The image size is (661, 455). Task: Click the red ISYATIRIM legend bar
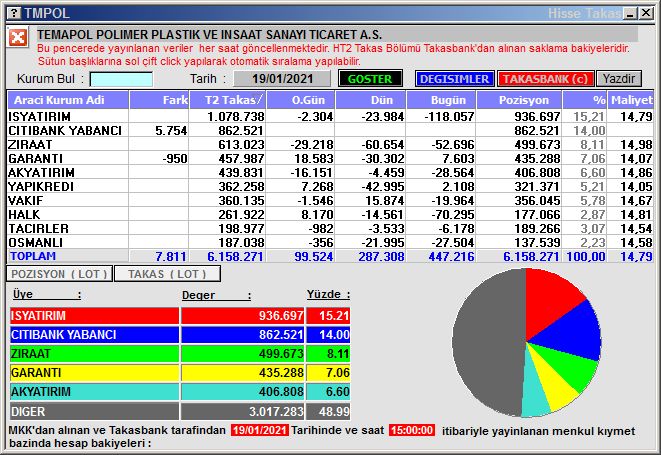pyautogui.click(x=94, y=315)
